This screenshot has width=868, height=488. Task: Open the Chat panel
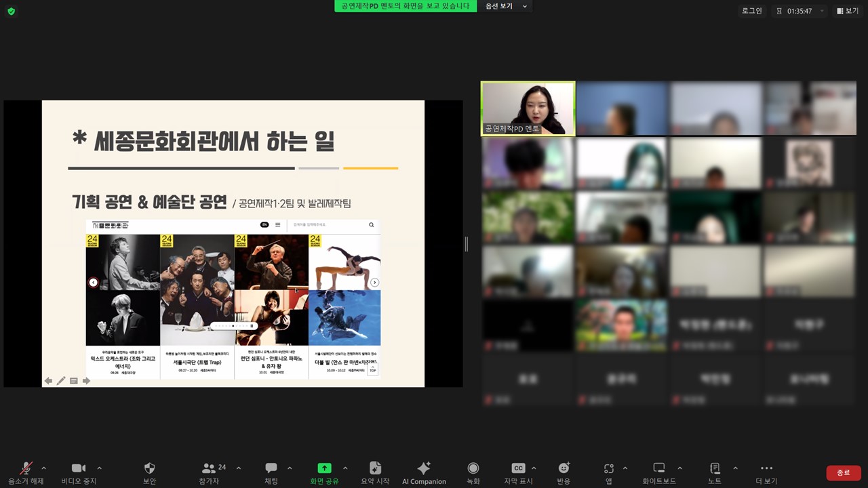pos(271,472)
